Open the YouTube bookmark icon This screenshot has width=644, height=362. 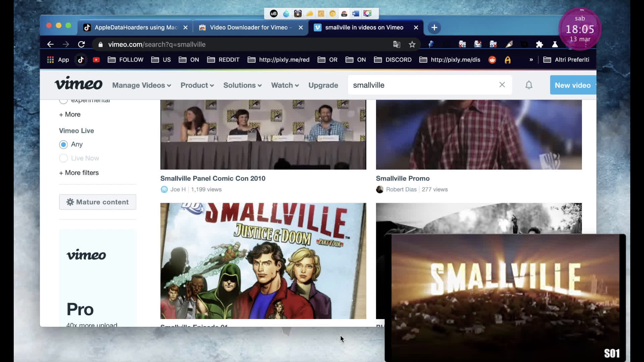pyautogui.click(x=96, y=60)
